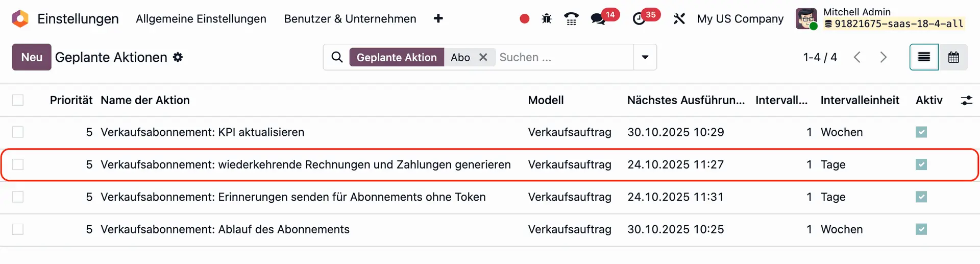The height and width of the screenshot is (264, 980).
Task: Toggle Aktiv for Ablauf des Abonnements
Action: coord(921,229)
